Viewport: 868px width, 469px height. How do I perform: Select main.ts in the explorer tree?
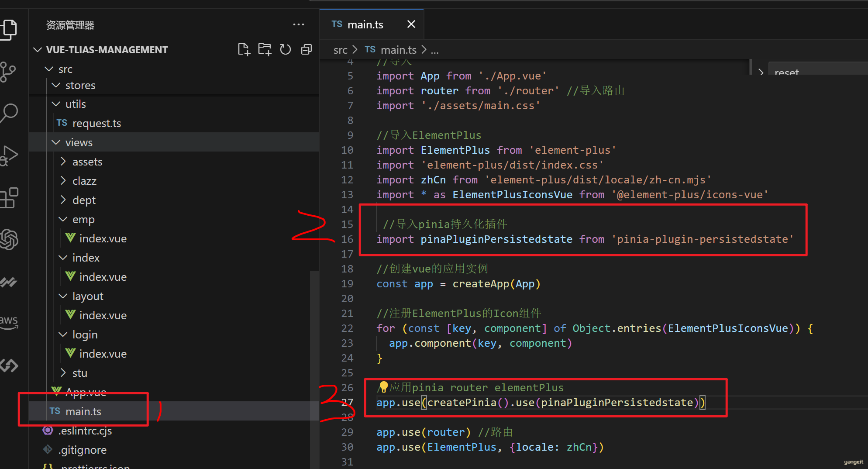[x=174, y=411]
